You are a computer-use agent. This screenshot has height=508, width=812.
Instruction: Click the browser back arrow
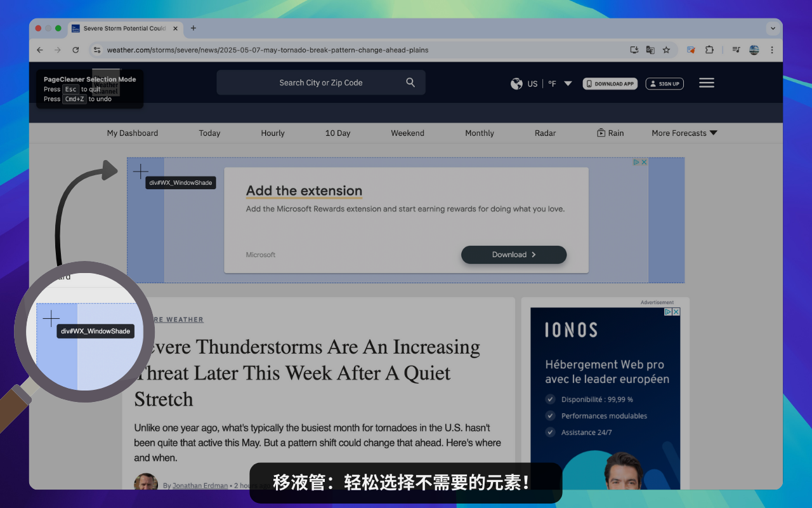pyautogui.click(x=39, y=50)
